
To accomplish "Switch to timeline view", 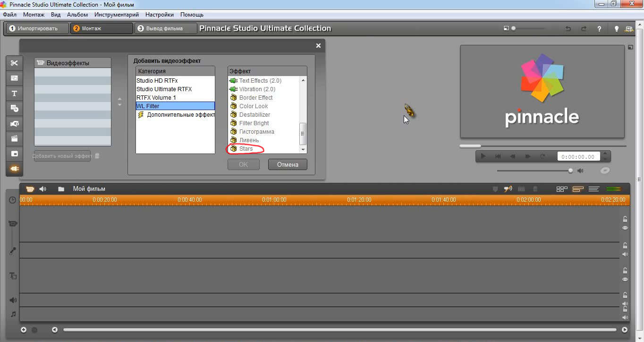I will 578,189.
